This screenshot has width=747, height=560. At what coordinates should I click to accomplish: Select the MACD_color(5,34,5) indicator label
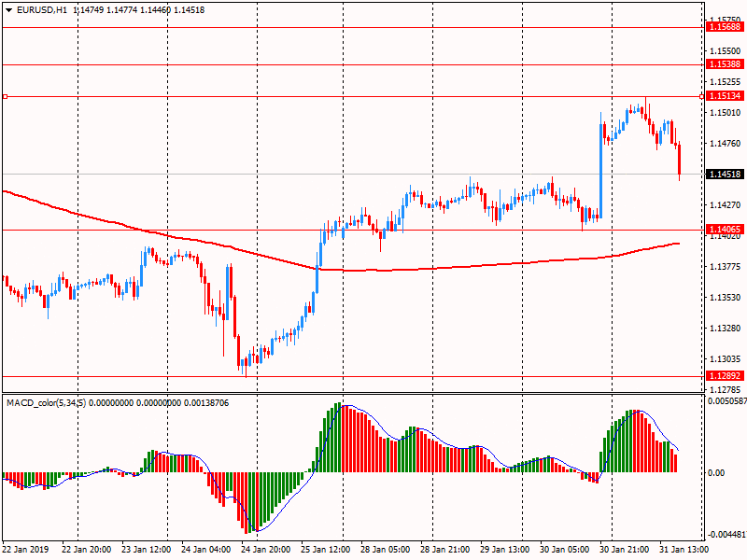[x=46, y=403]
